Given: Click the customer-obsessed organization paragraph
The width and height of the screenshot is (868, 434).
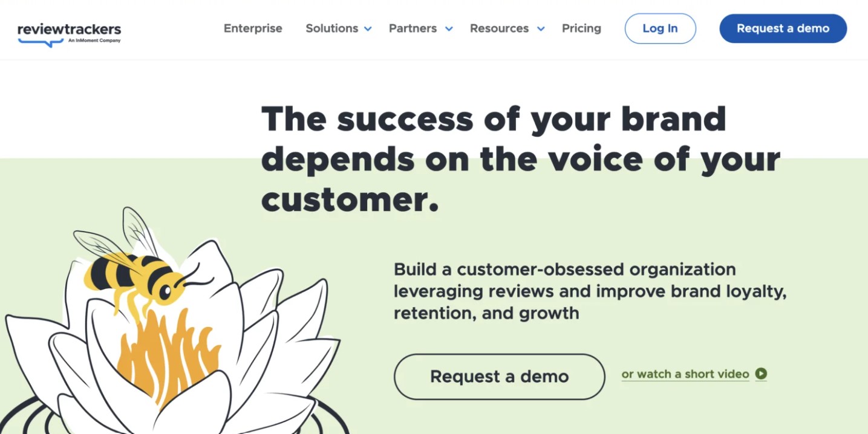Looking at the screenshot, I should [590, 291].
